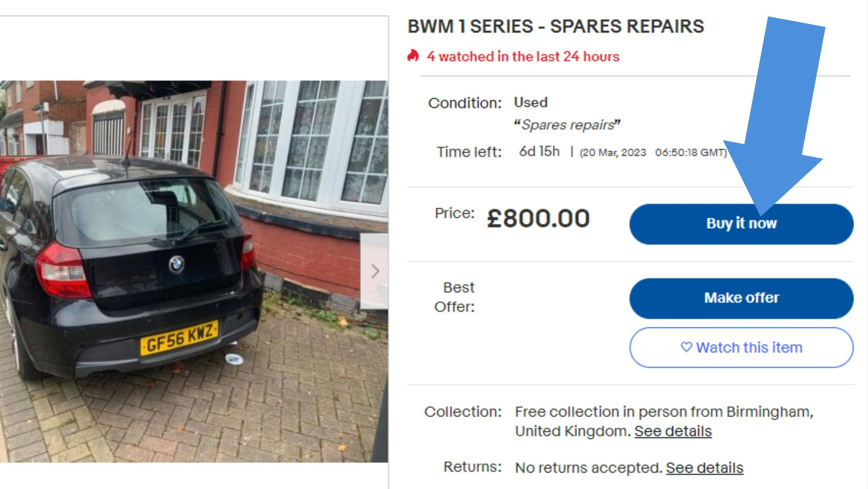Open the Condition Used section
868x489 pixels.
[x=529, y=102]
